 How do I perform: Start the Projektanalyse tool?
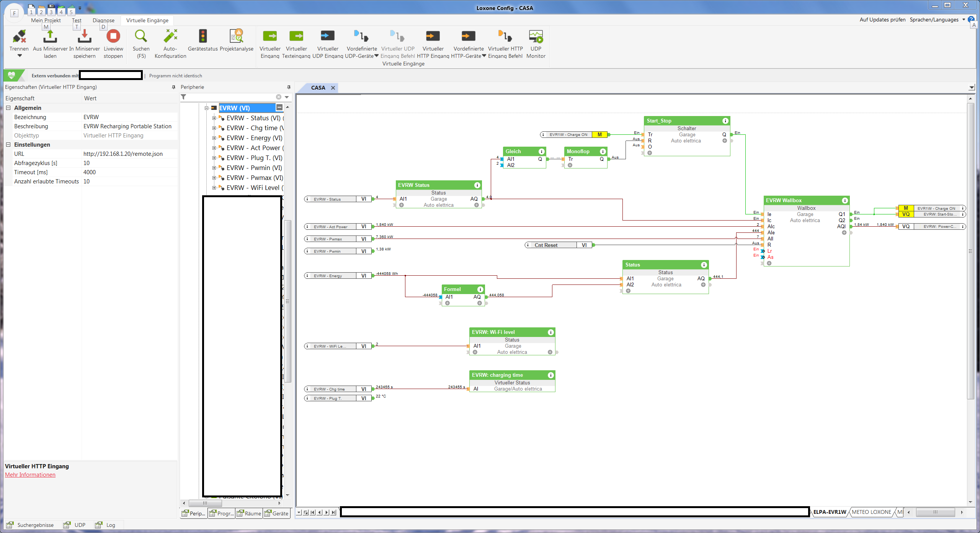[x=237, y=36]
